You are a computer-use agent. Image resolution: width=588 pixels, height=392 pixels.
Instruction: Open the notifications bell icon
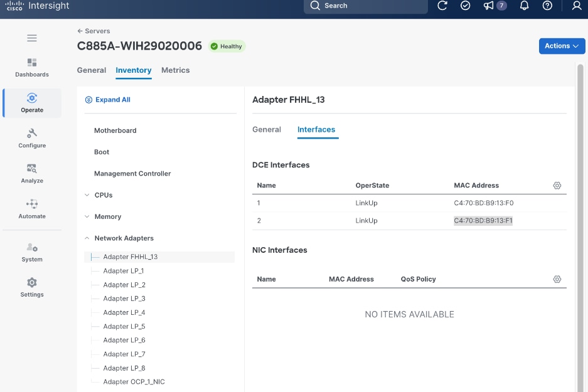pos(525,6)
